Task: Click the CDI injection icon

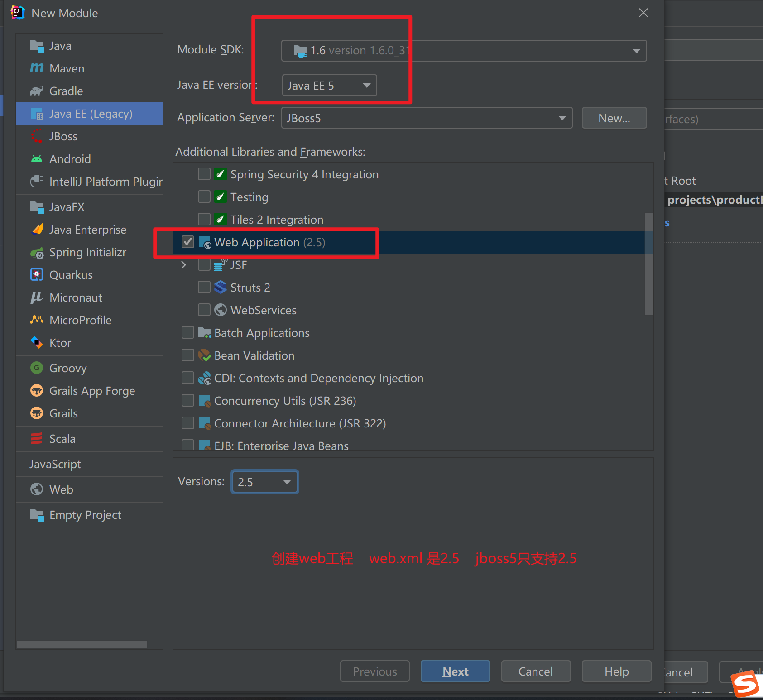Action: point(205,378)
